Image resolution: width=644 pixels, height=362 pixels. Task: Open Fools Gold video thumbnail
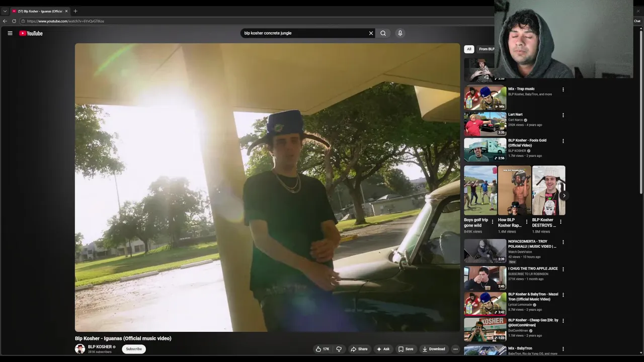pyautogui.click(x=485, y=149)
